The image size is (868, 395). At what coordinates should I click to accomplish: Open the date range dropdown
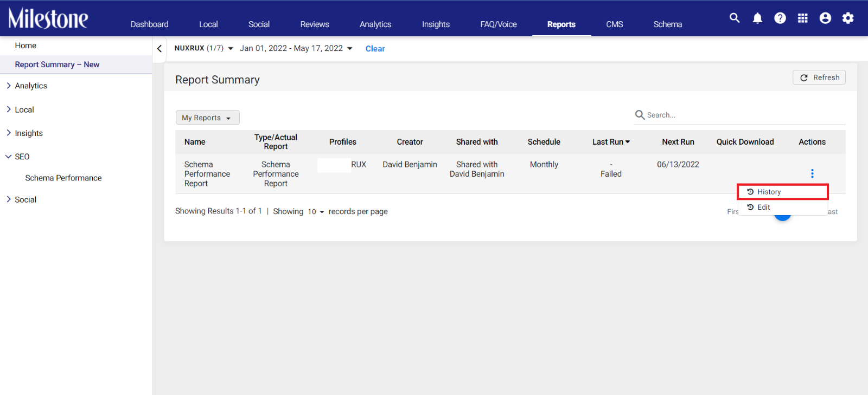coord(296,48)
